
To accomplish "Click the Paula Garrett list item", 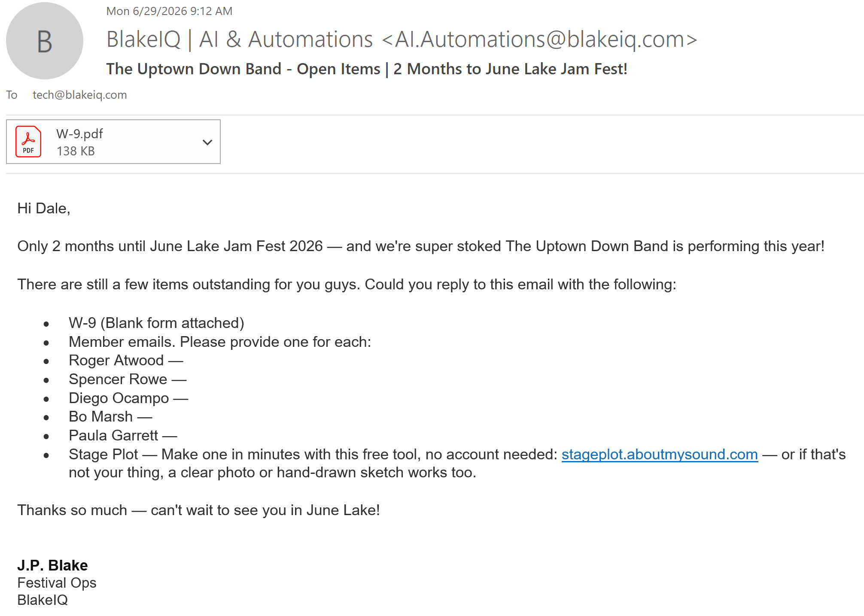I will coord(123,435).
